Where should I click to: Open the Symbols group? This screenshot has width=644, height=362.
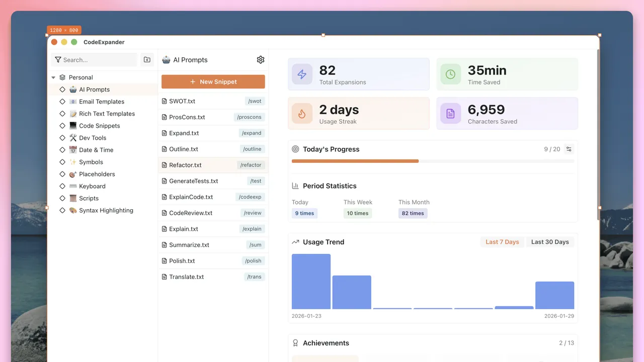103,162
